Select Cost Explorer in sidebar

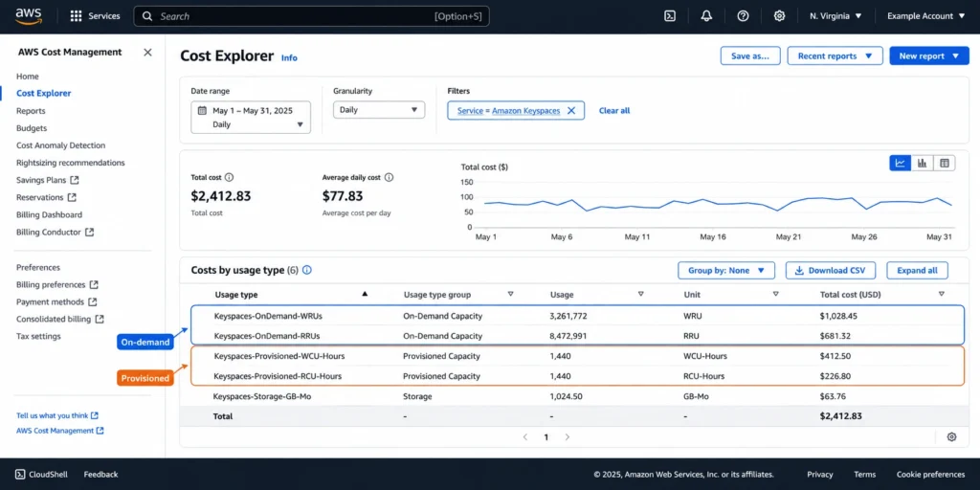(44, 93)
